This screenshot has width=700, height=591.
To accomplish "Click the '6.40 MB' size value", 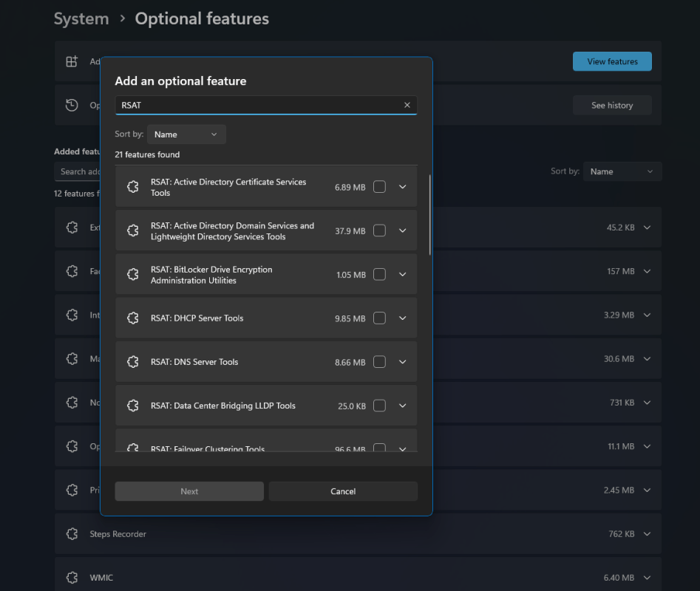I will coord(619,578).
